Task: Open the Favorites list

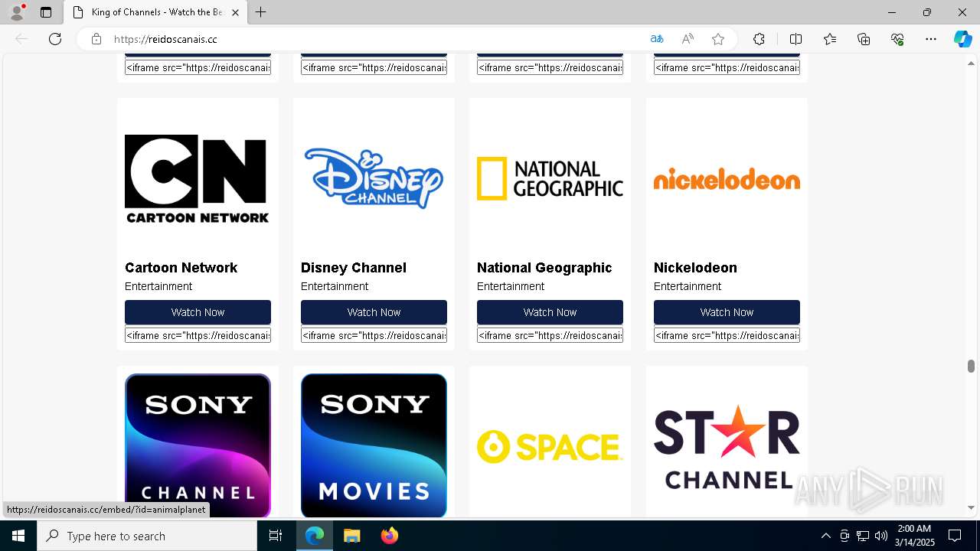Action: (x=830, y=39)
